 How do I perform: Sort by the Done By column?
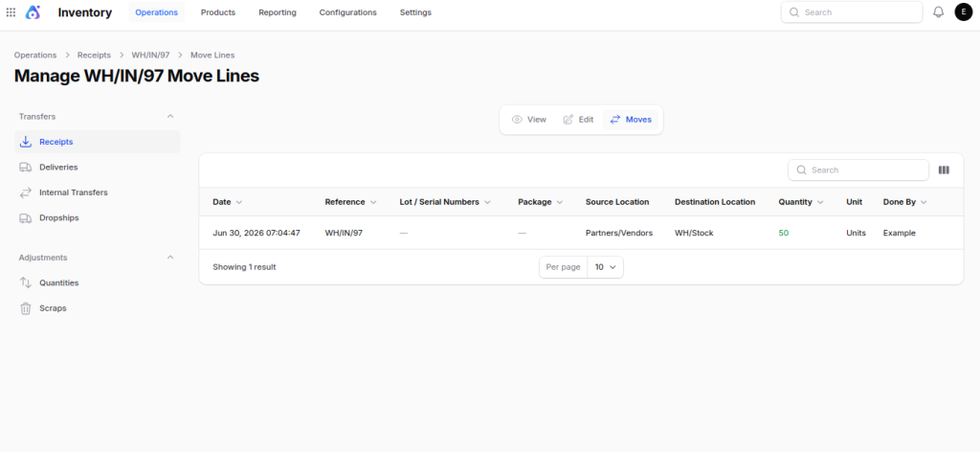[904, 202]
